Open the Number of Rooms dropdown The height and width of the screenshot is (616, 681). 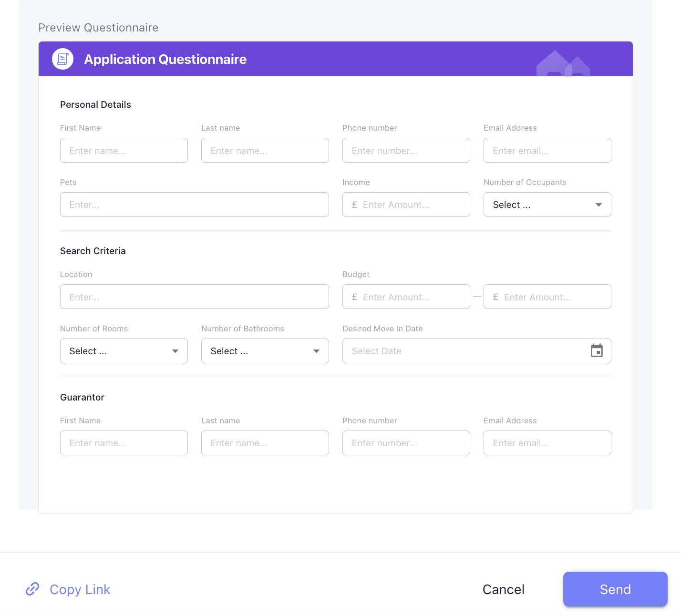pyautogui.click(x=124, y=351)
